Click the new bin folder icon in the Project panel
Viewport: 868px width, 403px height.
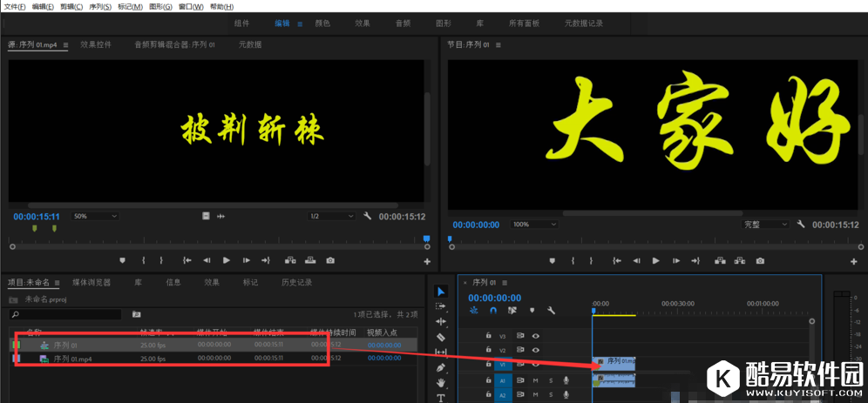tap(136, 314)
